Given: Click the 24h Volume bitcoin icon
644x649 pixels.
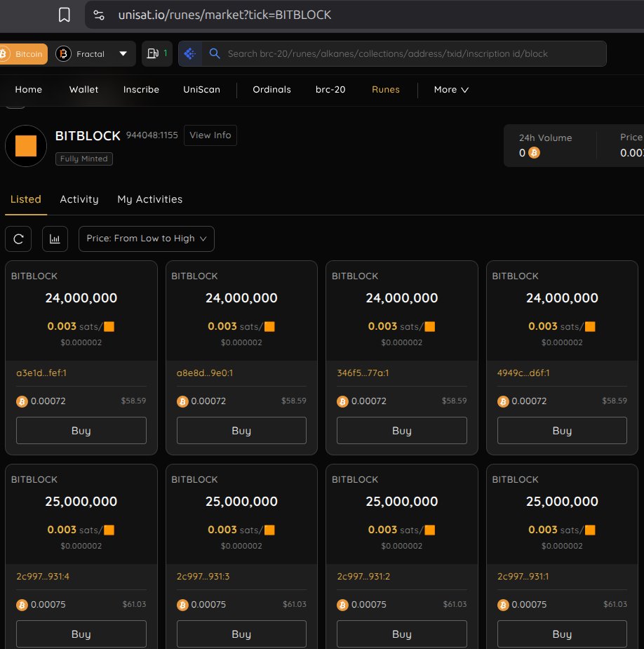Looking at the screenshot, I should coord(535,153).
